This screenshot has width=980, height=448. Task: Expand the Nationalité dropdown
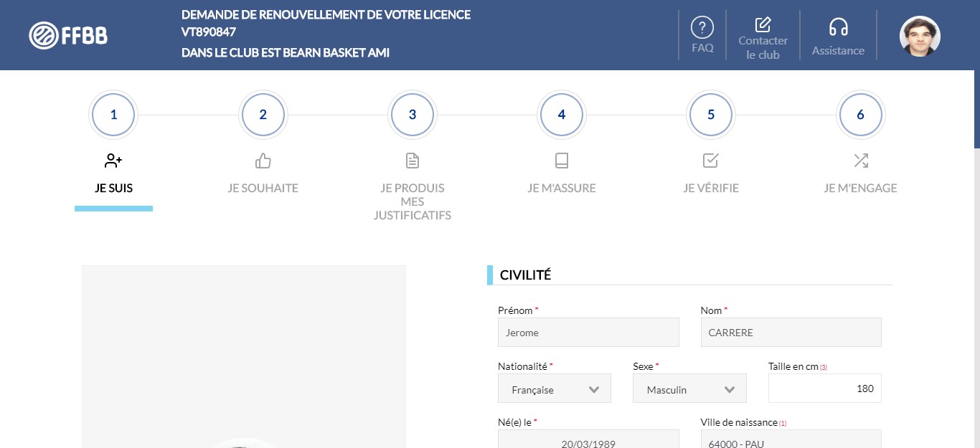coord(555,389)
